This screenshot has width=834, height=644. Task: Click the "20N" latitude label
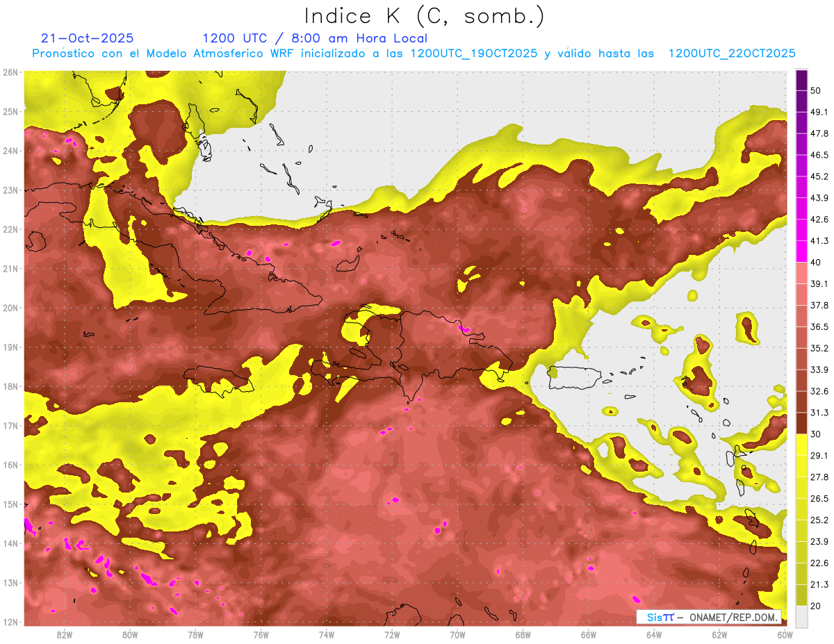(x=10, y=308)
